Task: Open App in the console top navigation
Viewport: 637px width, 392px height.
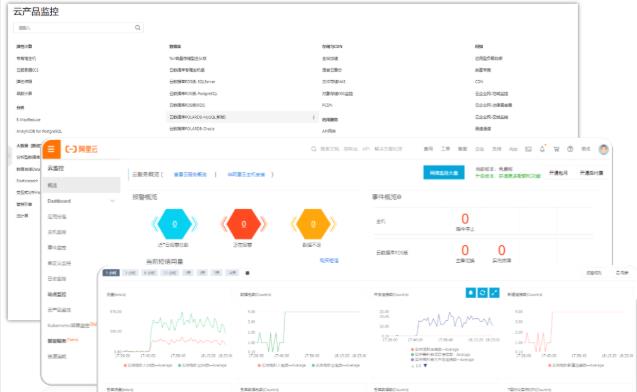Action: point(514,149)
